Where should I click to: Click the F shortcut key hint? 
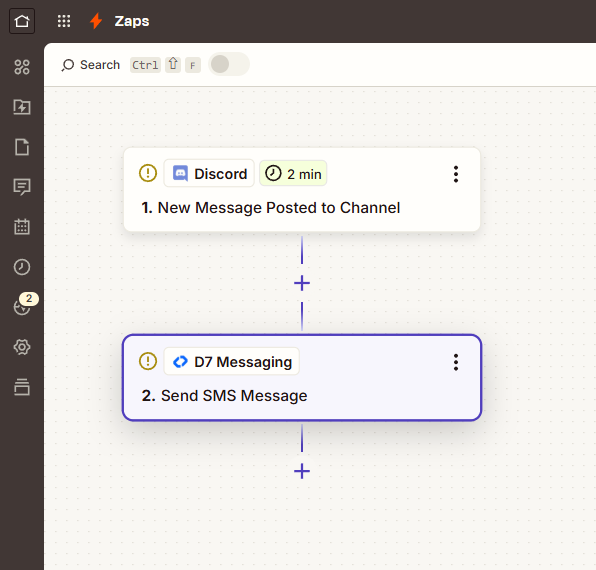pyautogui.click(x=193, y=65)
